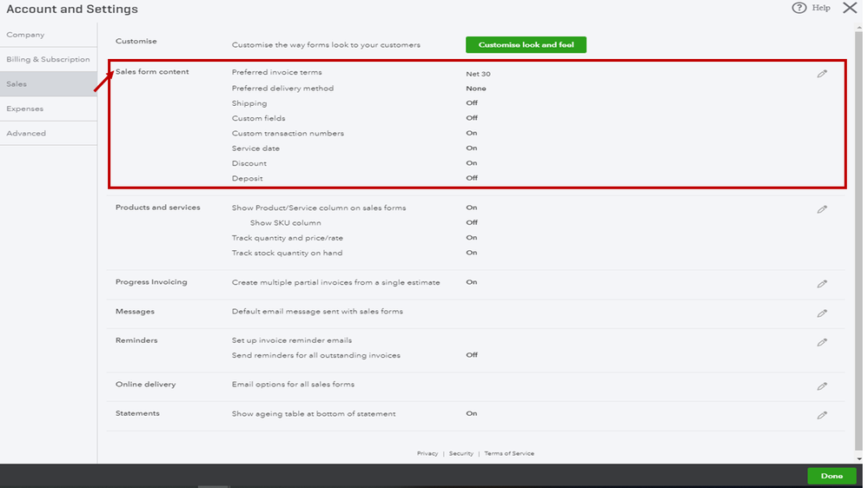Click the Security footer link
Screen dimensions: 868x488
[461, 453]
